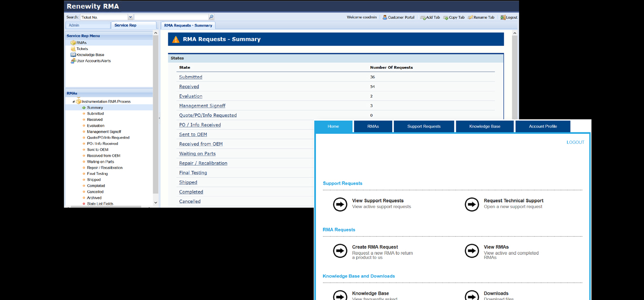
Task: Open the Ticket No. search dropdown
Action: pyautogui.click(x=130, y=17)
